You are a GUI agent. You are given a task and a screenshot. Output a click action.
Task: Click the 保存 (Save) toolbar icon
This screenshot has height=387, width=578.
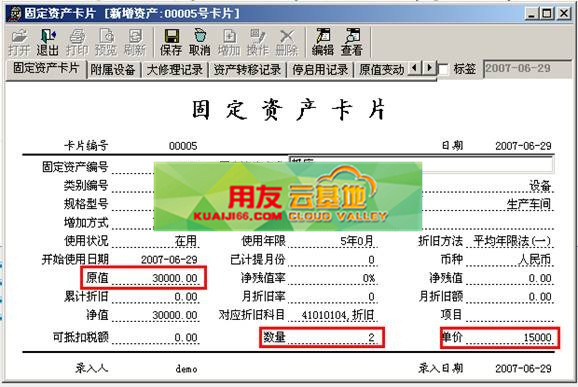(170, 43)
